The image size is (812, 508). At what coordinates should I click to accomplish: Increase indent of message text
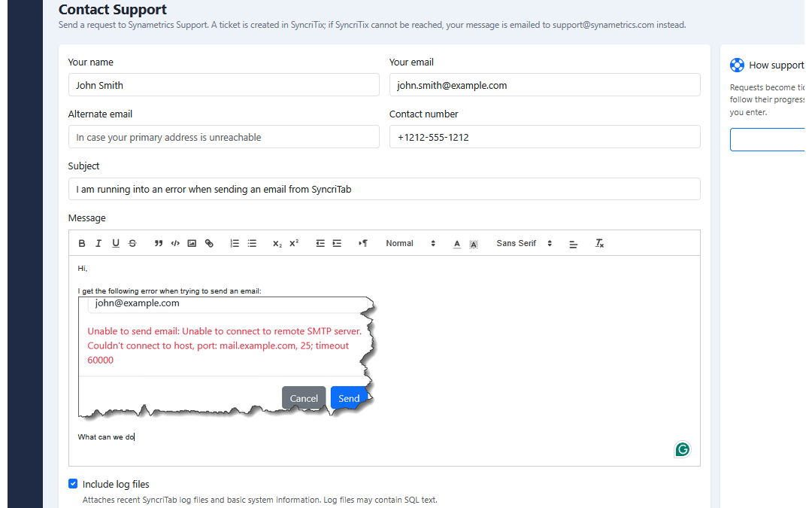(337, 243)
